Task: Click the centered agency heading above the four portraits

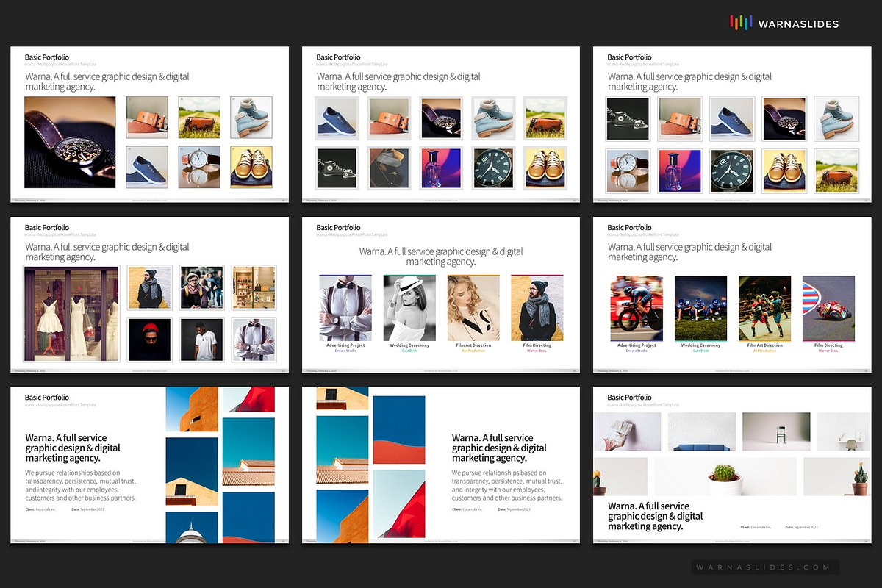Action: (x=441, y=257)
